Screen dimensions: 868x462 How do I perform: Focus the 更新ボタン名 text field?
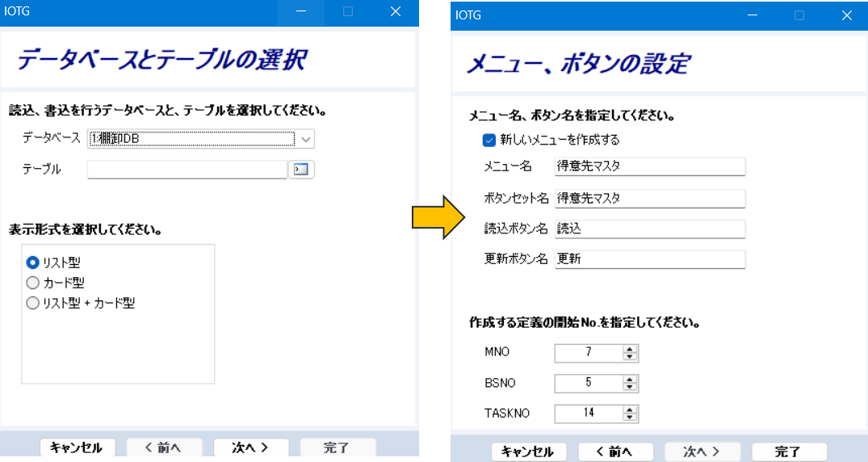pos(649,259)
